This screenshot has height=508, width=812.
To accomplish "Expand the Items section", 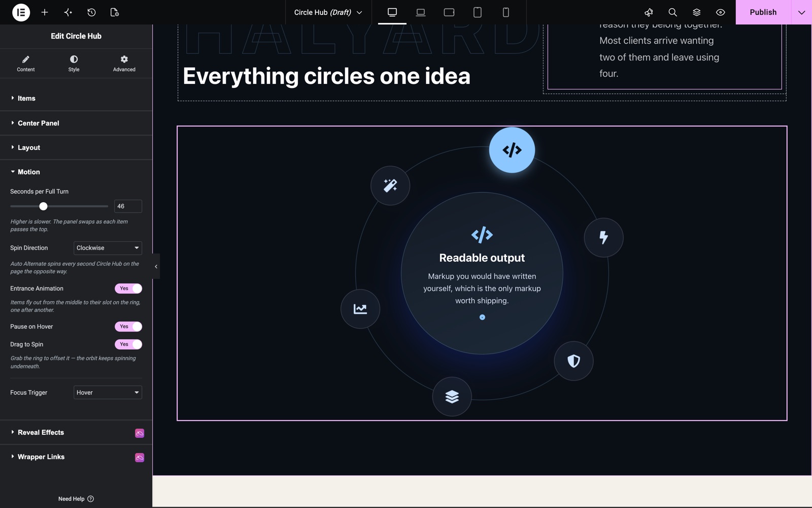I will coord(76,99).
